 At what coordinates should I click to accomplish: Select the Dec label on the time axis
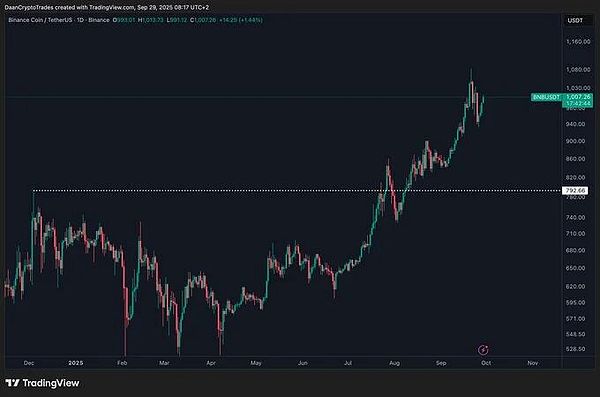click(x=29, y=363)
